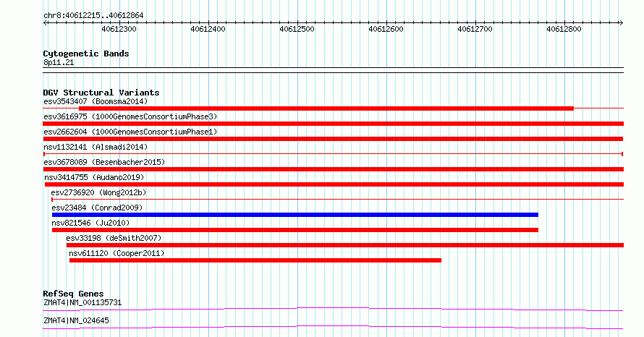Viewport: 644px width, 337px height.
Task: Click the red bar for esv3543407 Boomsma2014
Action: [x=326, y=108]
